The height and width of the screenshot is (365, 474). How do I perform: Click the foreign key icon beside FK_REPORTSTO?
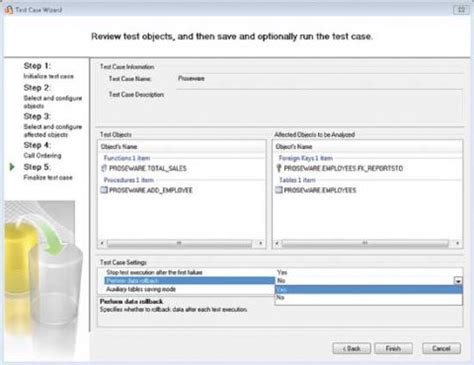point(279,168)
